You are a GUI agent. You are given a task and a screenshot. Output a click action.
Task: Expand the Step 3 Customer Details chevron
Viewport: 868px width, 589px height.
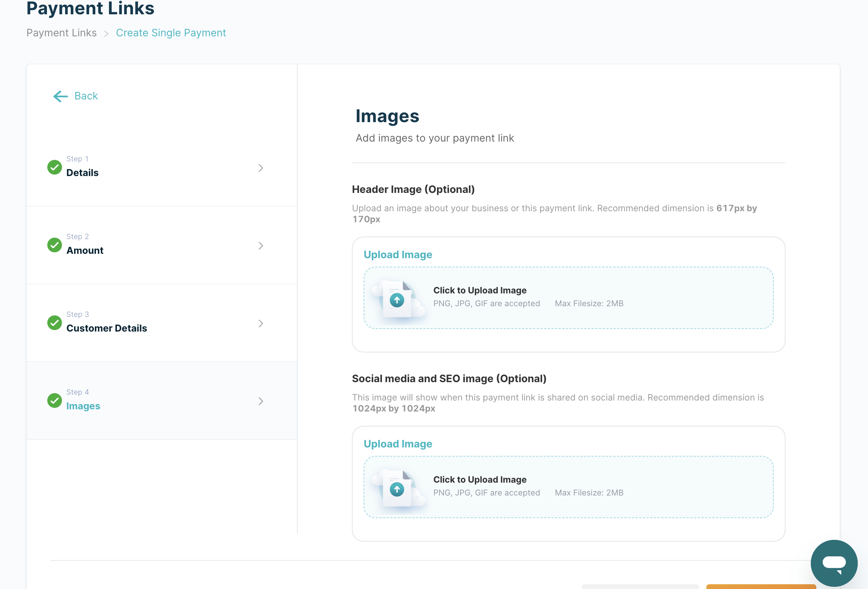coord(261,323)
